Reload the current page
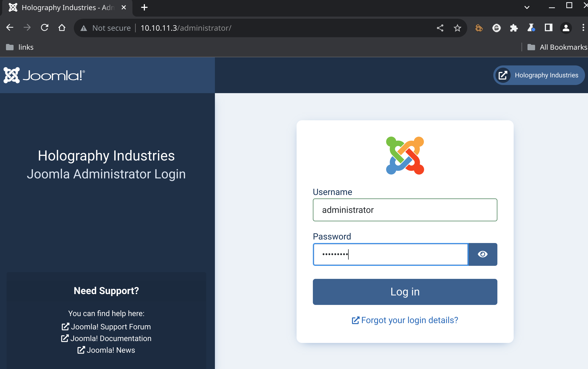Screen dimensions: 588x369 tap(45, 28)
